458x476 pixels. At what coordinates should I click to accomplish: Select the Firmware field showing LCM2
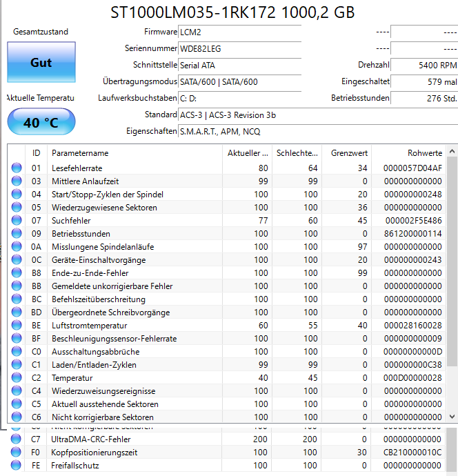pos(239,32)
